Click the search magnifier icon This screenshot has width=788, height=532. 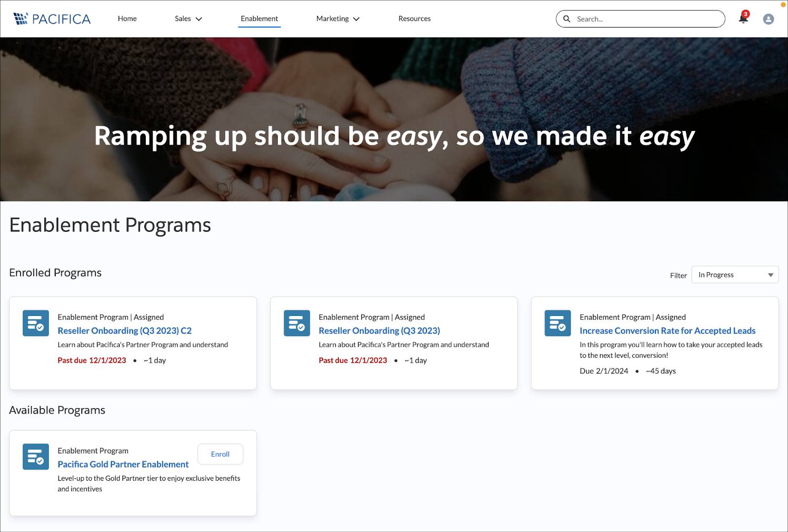coord(567,19)
